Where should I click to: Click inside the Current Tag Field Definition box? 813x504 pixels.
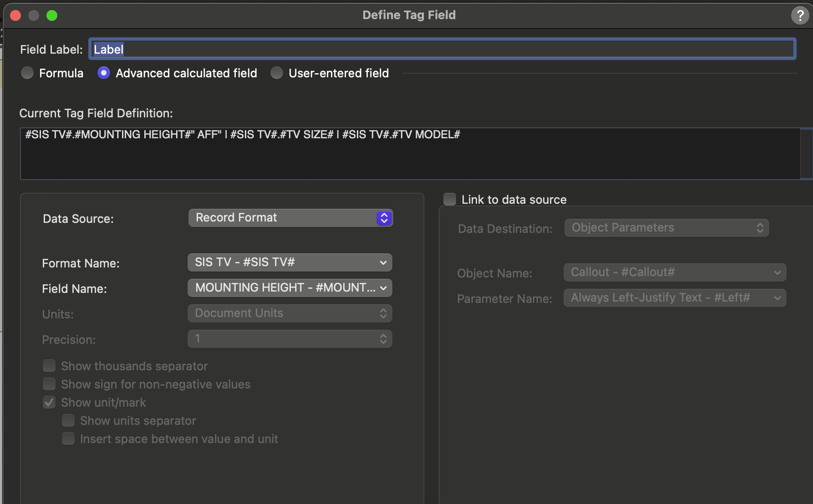410,154
